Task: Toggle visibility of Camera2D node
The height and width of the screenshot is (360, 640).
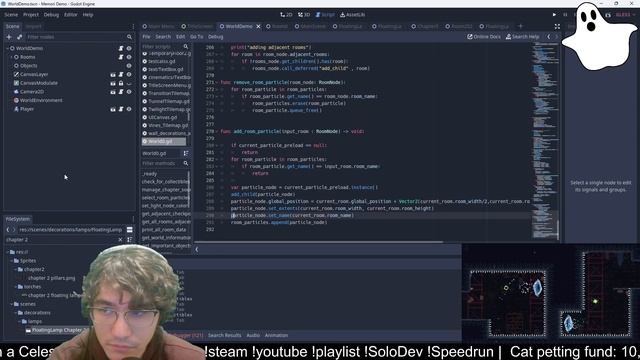Action: pyautogui.click(x=129, y=91)
